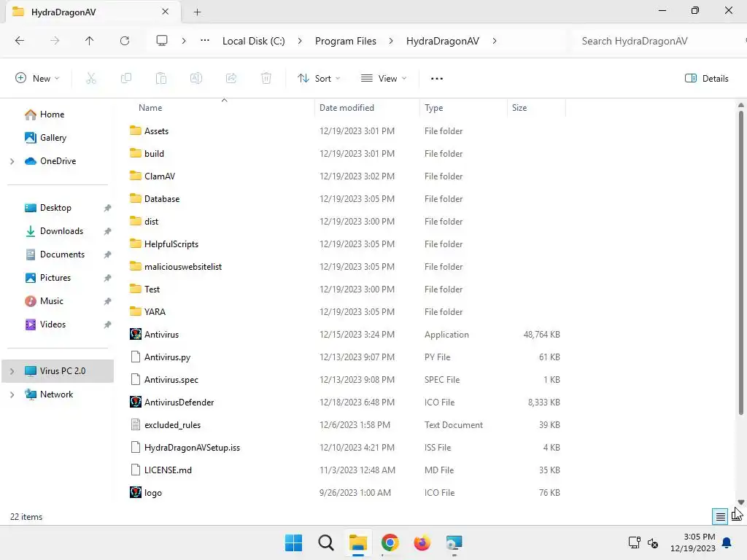Open Gallery in navigation pane

tap(53, 138)
